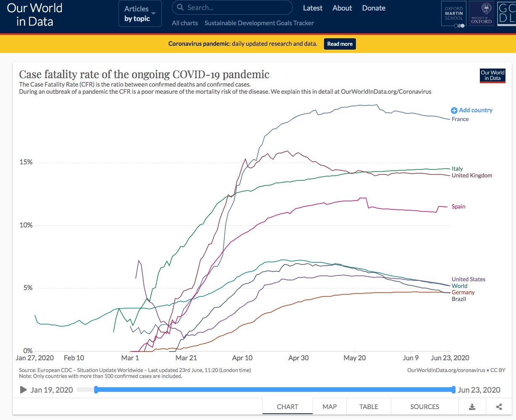Select the CHART tab
Screen dimensions: 516x420
287,407
